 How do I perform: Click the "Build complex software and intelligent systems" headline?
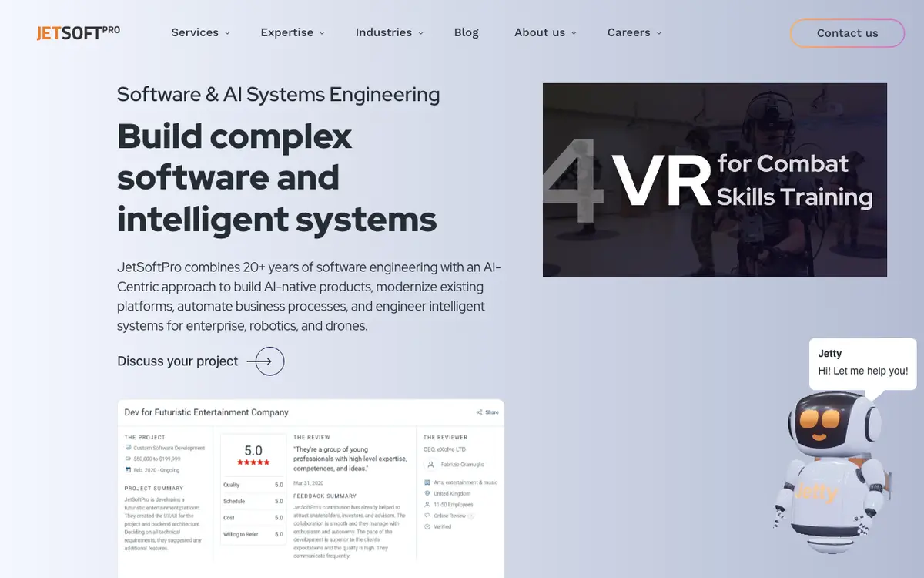[277, 178]
